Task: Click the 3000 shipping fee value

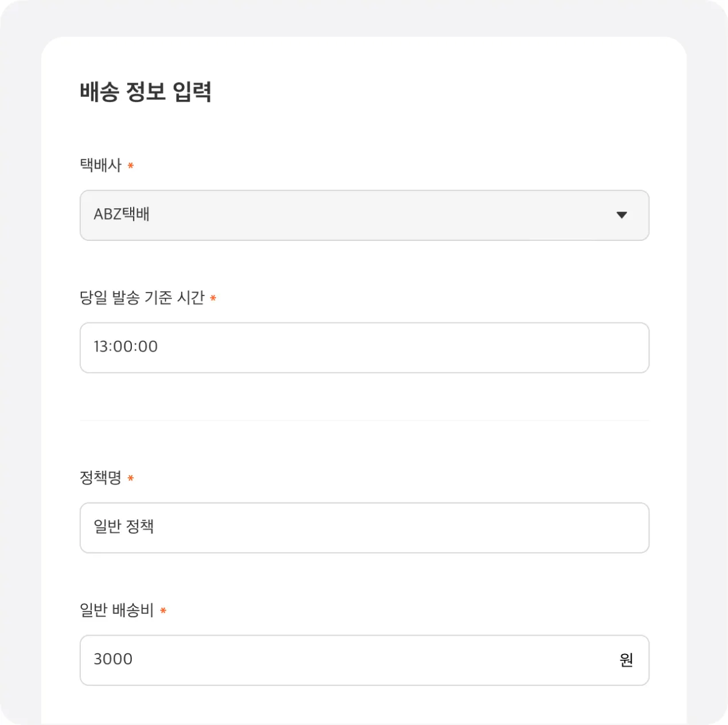Action: click(113, 659)
